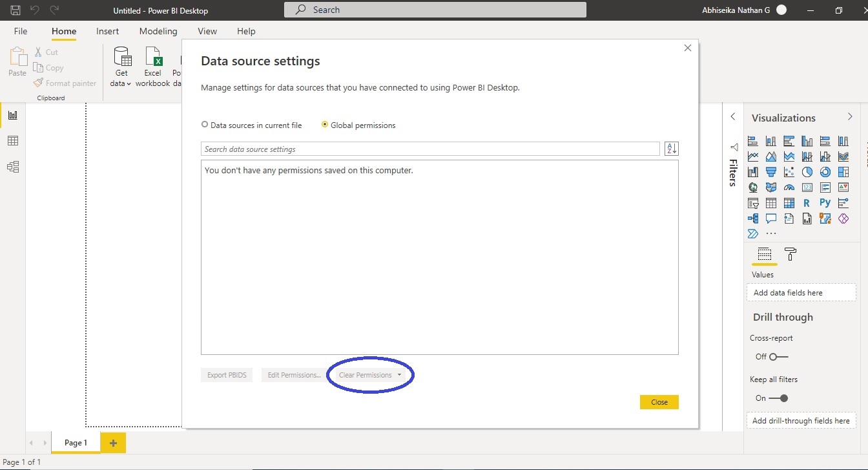This screenshot has width=868, height=470.
Task: Choose the funnel chart visual
Action: (770, 172)
